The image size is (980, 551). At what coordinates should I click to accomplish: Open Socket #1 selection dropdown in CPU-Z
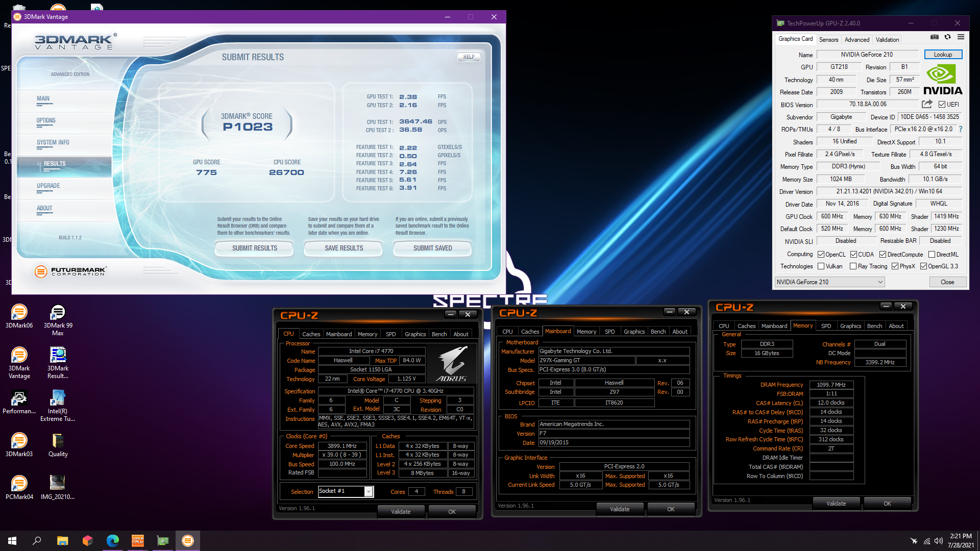[x=346, y=491]
